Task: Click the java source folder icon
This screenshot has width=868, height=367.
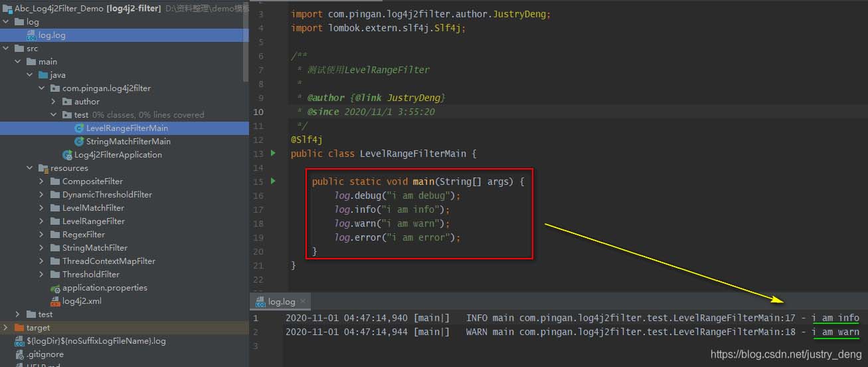Action: coord(44,75)
